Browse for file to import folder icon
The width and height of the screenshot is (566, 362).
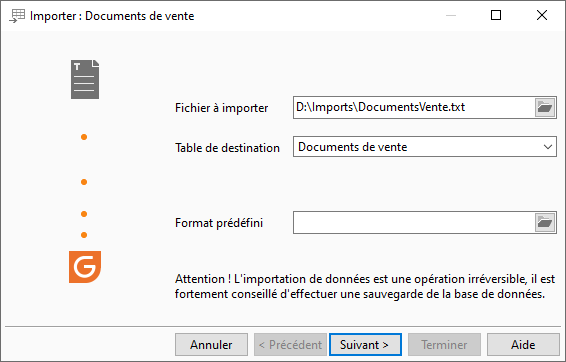point(545,107)
